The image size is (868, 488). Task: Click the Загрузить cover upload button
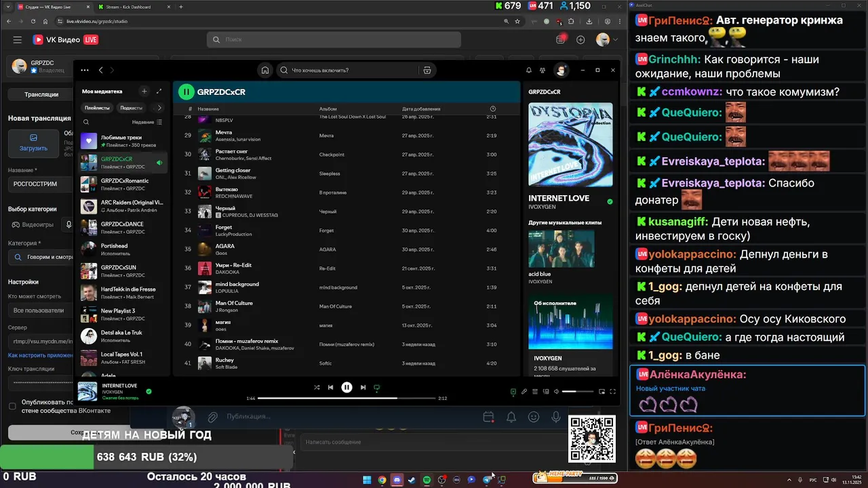pyautogui.click(x=33, y=142)
